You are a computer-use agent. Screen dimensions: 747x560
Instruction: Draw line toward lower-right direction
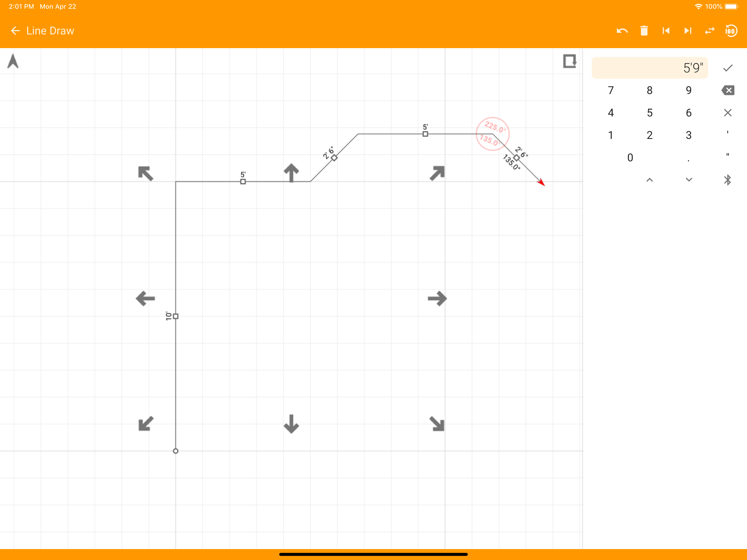pos(437,424)
